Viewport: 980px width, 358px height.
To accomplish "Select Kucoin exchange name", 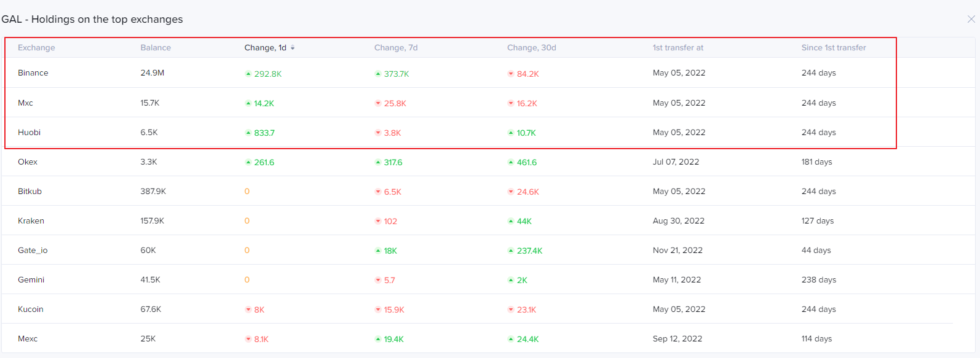I will (31, 309).
